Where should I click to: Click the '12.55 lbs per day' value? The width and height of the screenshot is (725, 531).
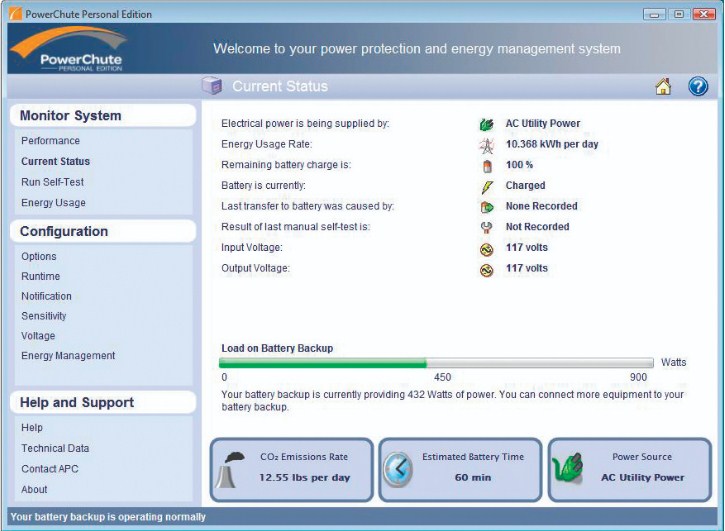coord(304,477)
